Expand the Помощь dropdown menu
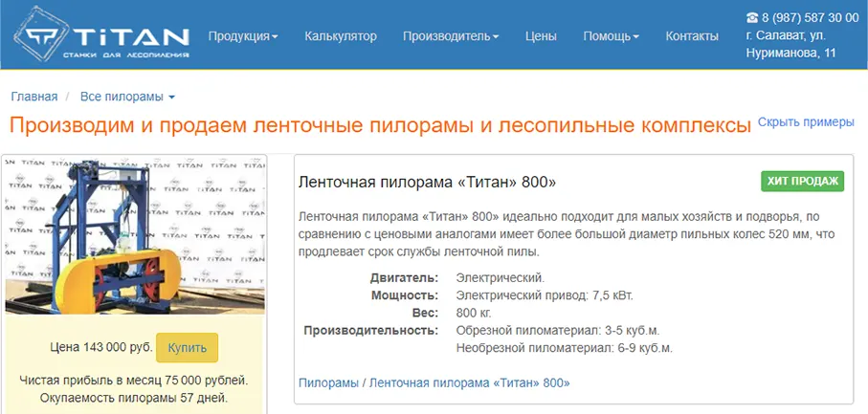The width and height of the screenshot is (868, 414). [612, 36]
